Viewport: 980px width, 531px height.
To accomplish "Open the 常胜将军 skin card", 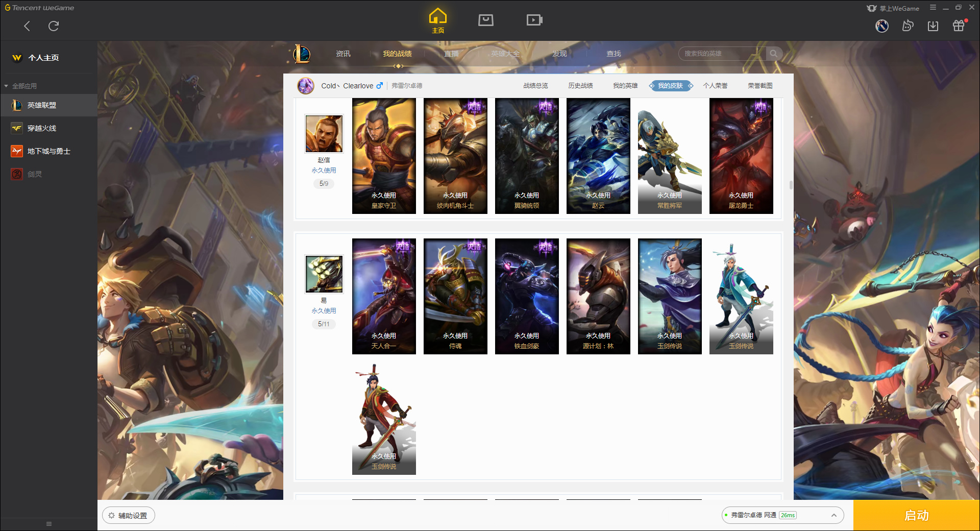I will click(x=670, y=156).
